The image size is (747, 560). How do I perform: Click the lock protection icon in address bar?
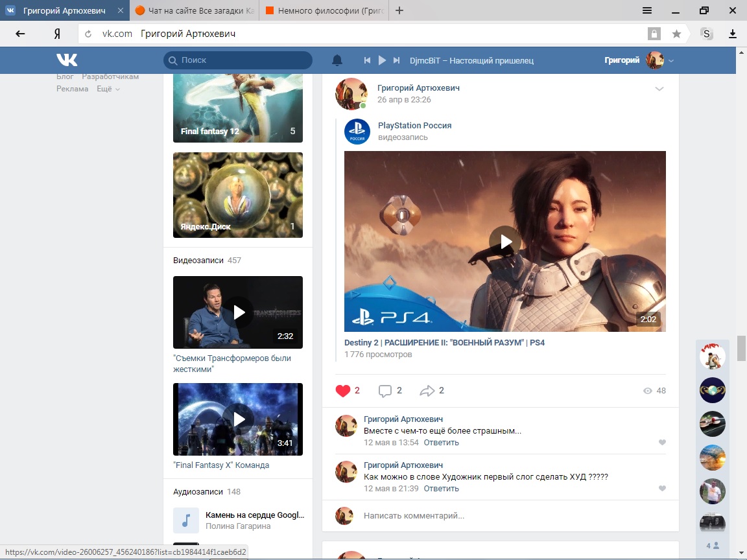[x=654, y=34]
